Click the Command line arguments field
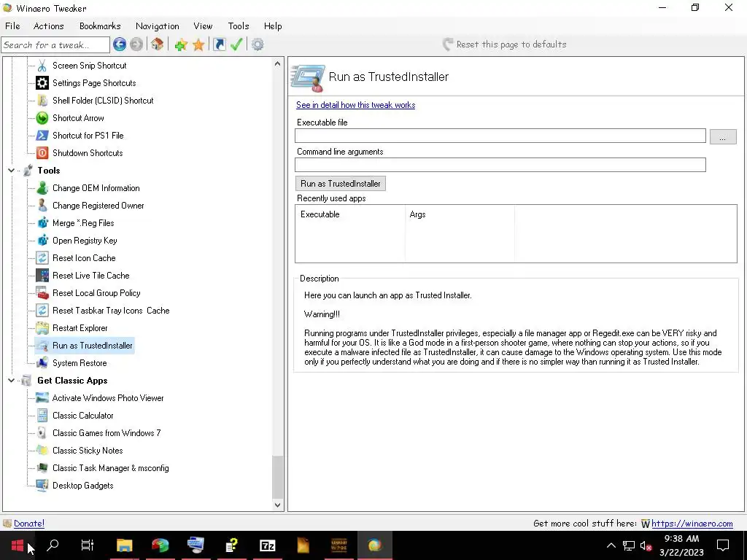747x560 pixels. coord(500,165)
